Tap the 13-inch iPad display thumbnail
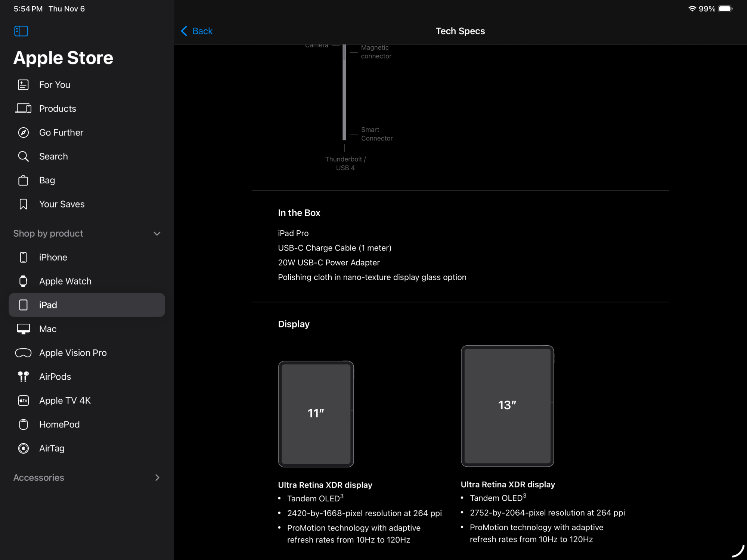Screen dimensions: 747x560 coord(507,406)
